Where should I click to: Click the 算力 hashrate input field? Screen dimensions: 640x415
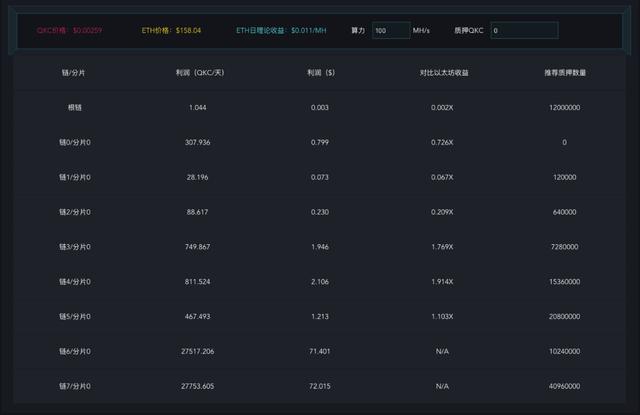[391, 31]
